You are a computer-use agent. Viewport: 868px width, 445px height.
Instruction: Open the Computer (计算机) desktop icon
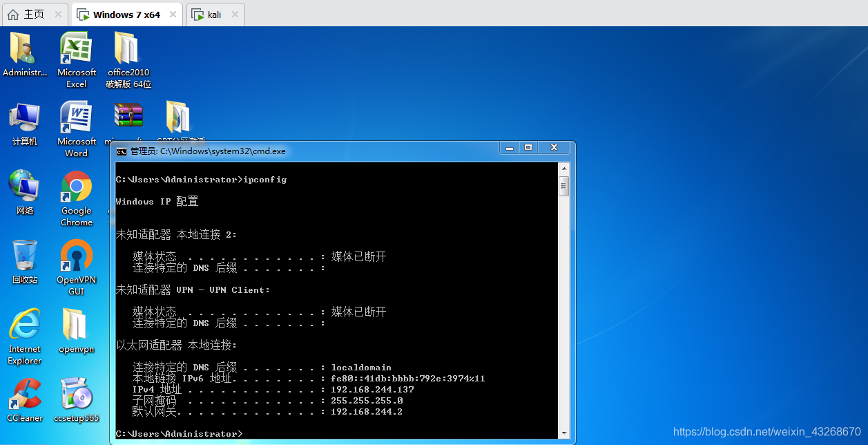(x=24, y=118)
